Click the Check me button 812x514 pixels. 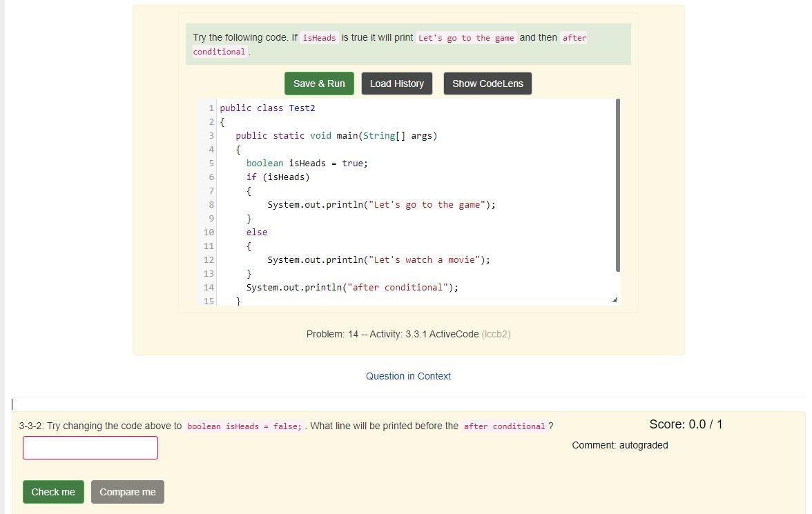coord(53,492)
